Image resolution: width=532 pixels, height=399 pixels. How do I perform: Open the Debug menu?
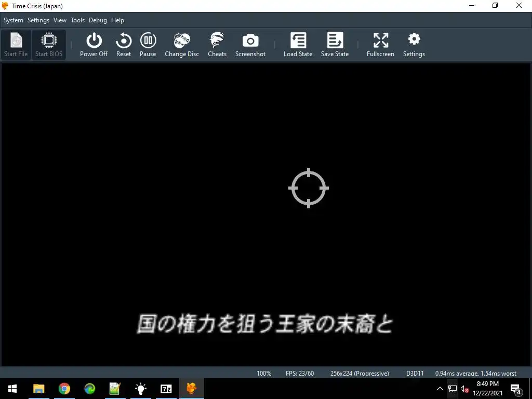coord(98,20)
